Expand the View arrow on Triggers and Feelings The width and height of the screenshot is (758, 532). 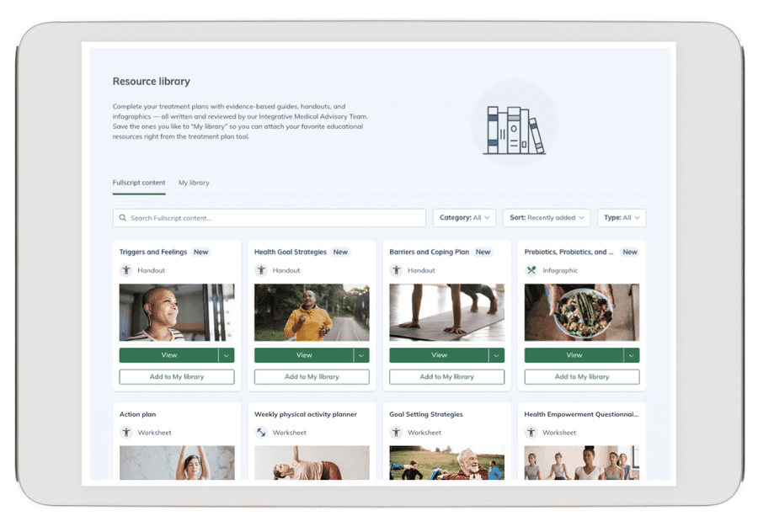[226, 355]
